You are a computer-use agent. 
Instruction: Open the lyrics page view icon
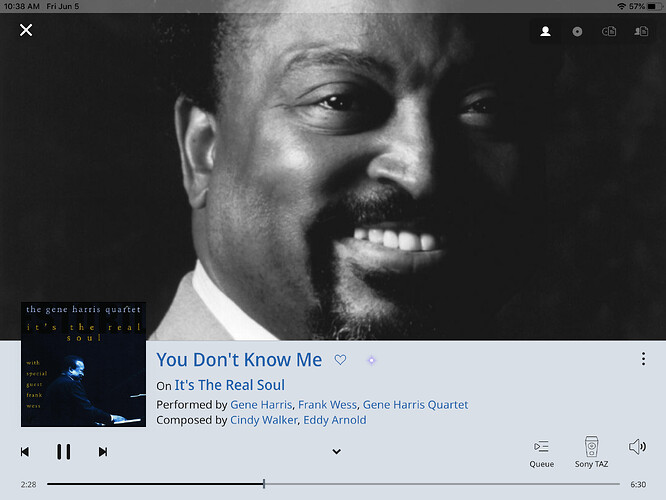point(609,31)
